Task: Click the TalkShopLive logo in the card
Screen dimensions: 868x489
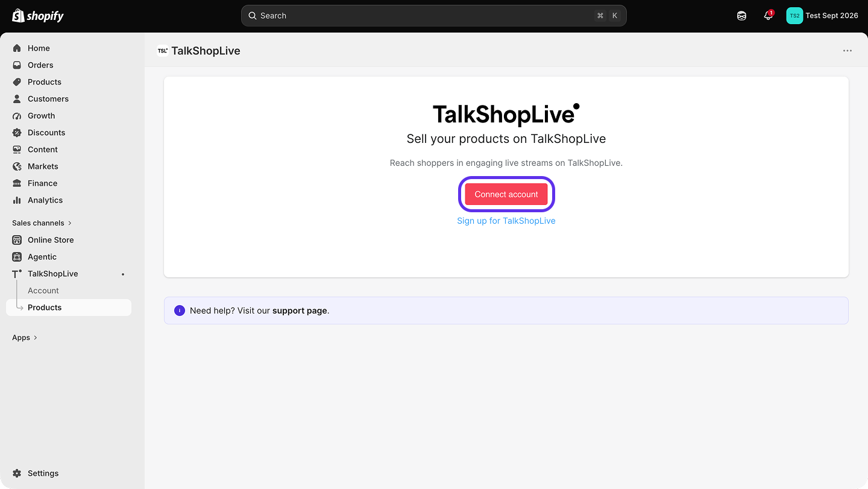Action: 506,114
